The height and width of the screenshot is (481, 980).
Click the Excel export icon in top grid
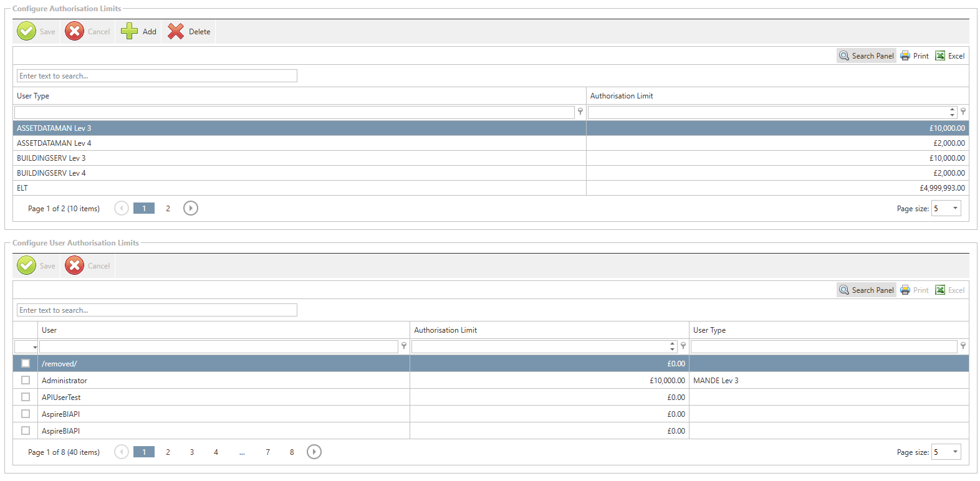point(940,56)
